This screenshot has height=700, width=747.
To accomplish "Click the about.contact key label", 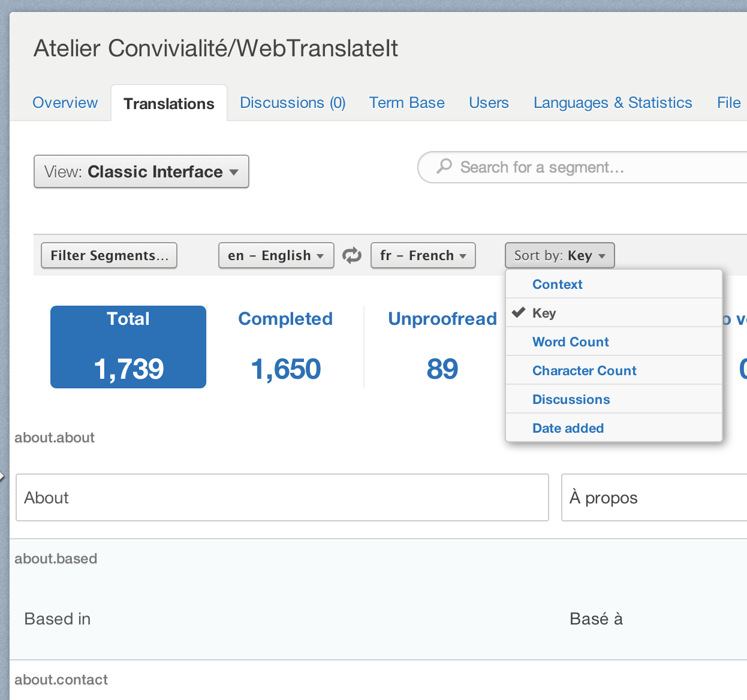I will 61,680.
